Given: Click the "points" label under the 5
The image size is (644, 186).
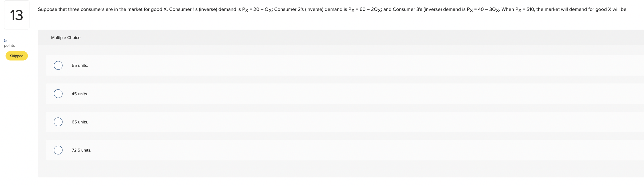Looking at the screenshot, I should click(x=9, y=46).
